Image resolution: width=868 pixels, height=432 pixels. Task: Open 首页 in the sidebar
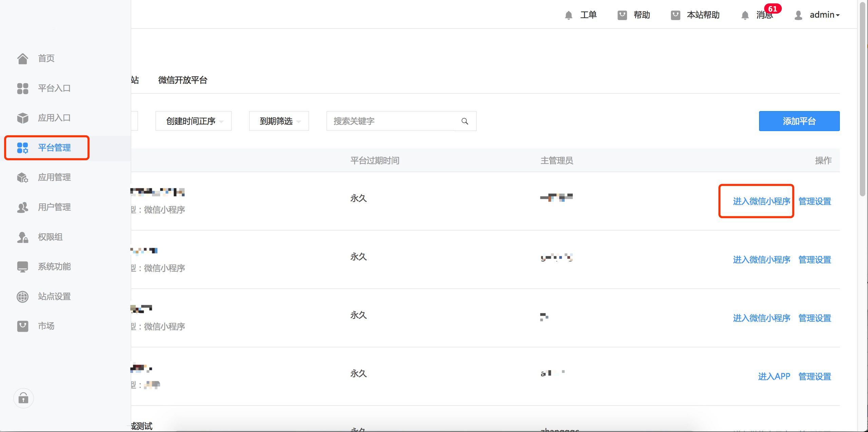tap(46, 58)
